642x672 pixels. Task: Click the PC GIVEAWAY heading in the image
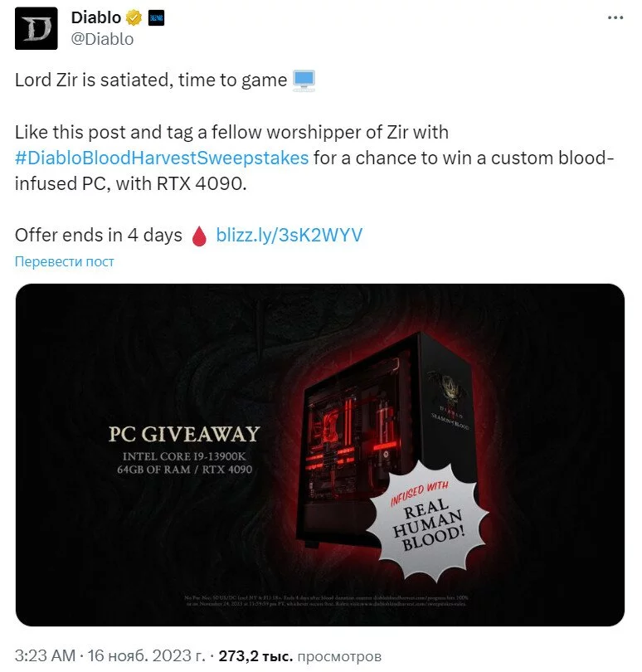pos(184,434)
